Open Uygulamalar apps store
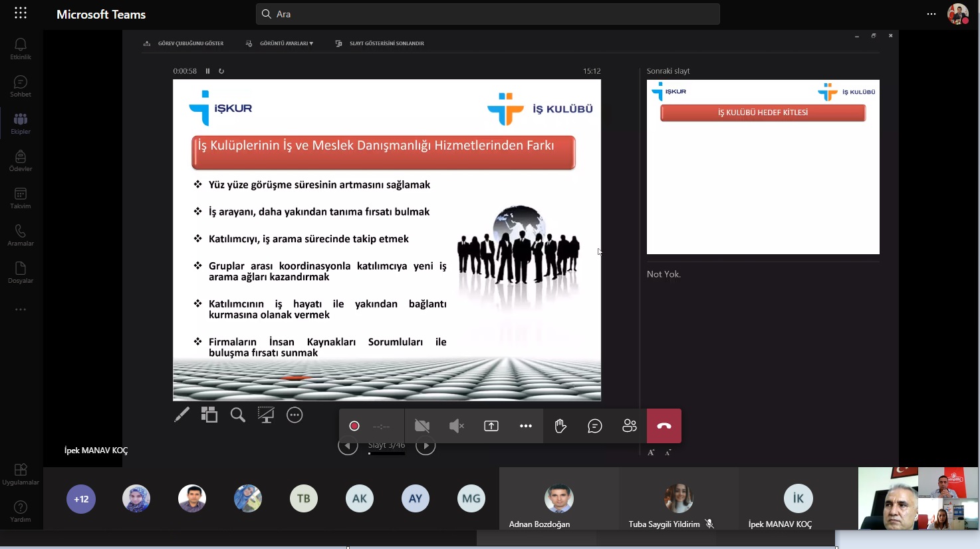The height and width of the screenshot is (549, 980). click(21, 474)
